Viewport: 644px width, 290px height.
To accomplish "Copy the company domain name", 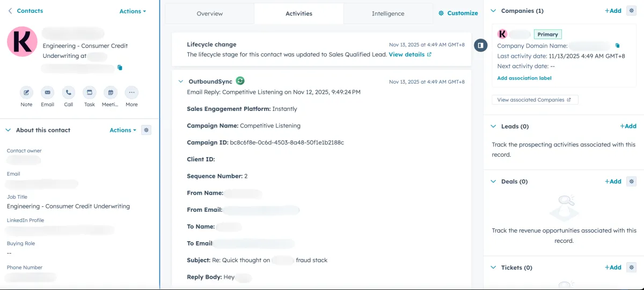I will tap(617, 46).
